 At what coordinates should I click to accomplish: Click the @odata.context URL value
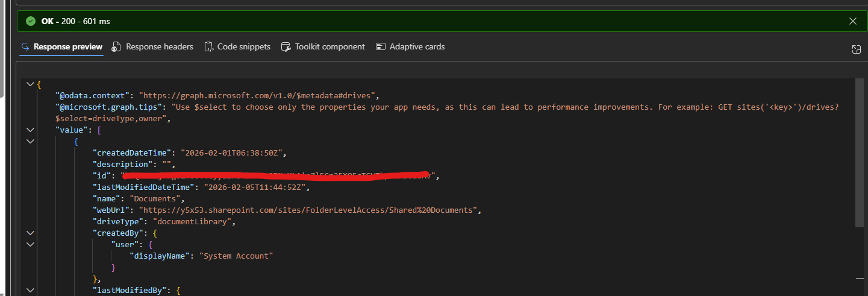pos(258,95)
